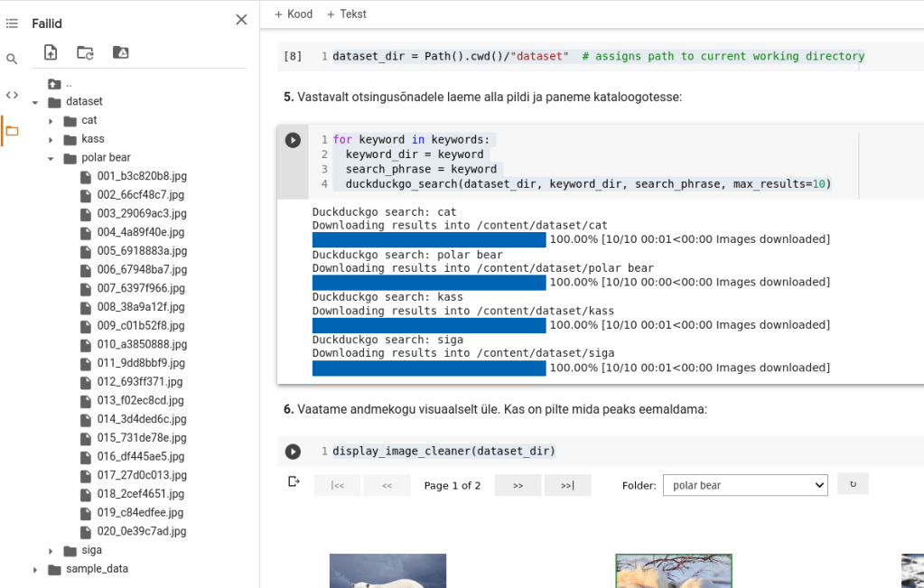924x588 pixels.
Task: Refresh the file browser folder
Action: pyautogui.click(x=85, y=52)
